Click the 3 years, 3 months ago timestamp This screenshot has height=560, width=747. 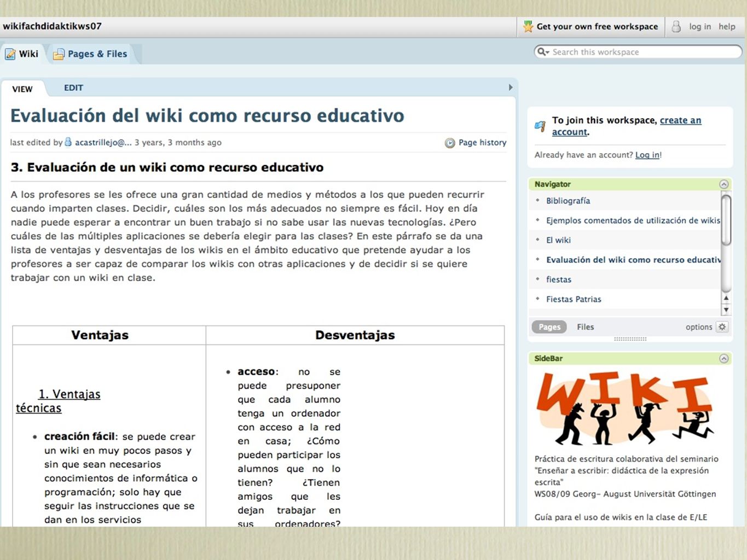[178, 142]
